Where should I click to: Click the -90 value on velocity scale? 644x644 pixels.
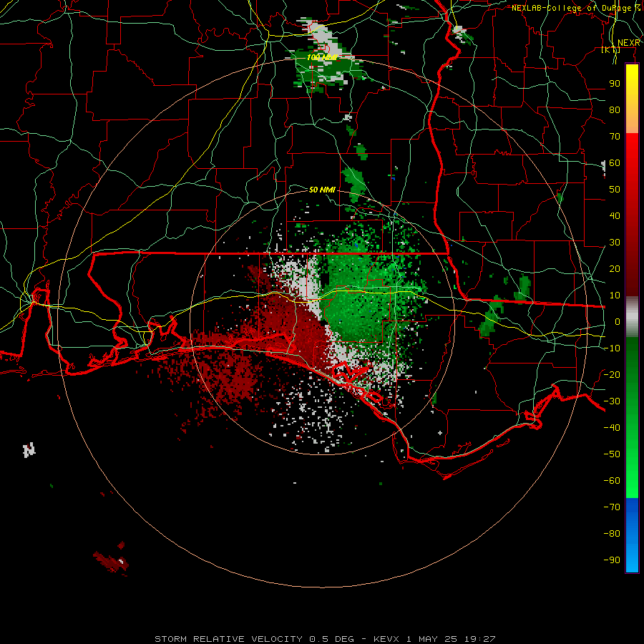coord(612,560)
